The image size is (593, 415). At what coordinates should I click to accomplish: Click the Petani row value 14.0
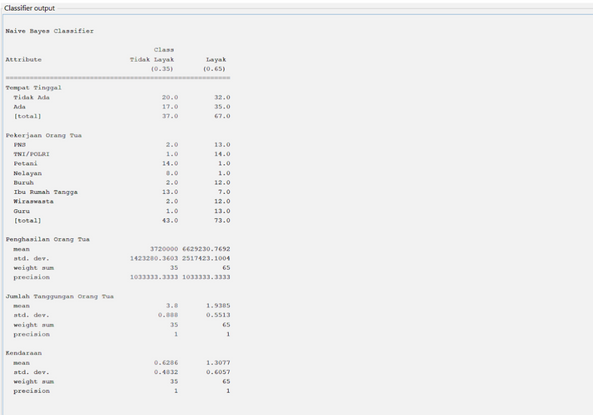click(x=170, y=163)
